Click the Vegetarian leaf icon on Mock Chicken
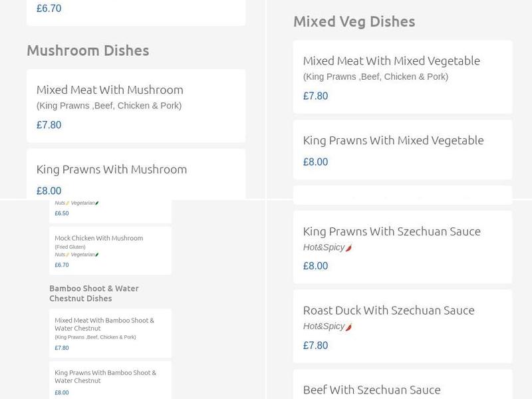The image size is (532, 399). pos(97,255)
